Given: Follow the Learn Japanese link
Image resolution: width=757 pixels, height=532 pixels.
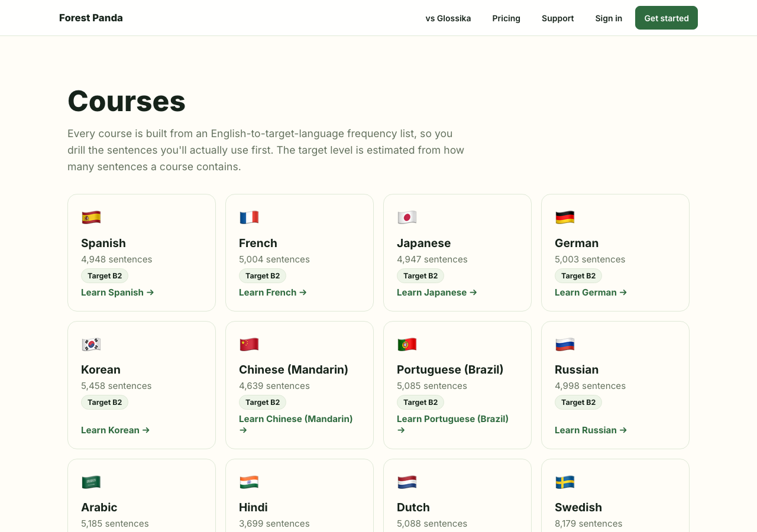Looking at the screenshot, I should (x=437, y=292).
